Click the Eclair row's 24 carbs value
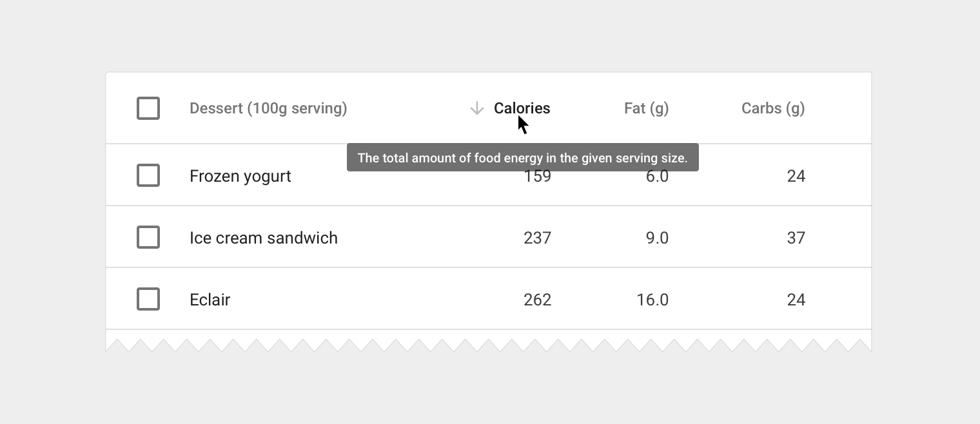 pos(796,300)
